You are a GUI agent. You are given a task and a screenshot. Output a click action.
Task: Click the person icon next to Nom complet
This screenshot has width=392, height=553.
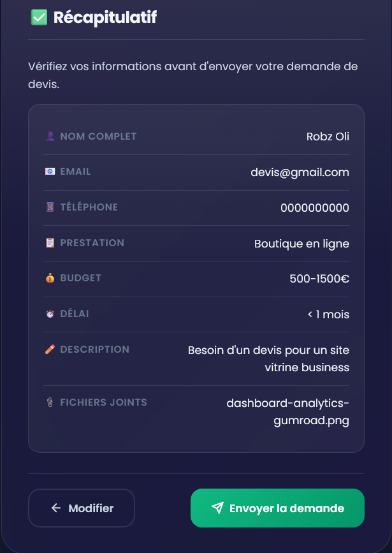(x=50, y=136)
